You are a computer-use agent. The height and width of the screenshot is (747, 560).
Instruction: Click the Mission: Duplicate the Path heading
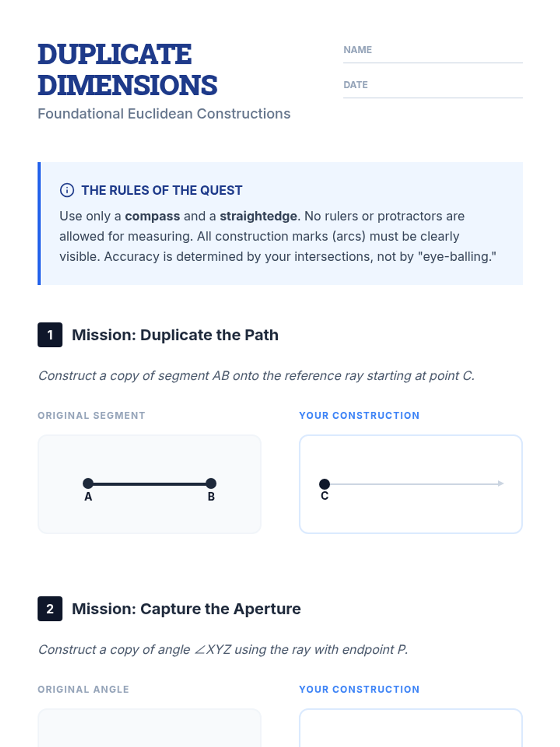175,335
